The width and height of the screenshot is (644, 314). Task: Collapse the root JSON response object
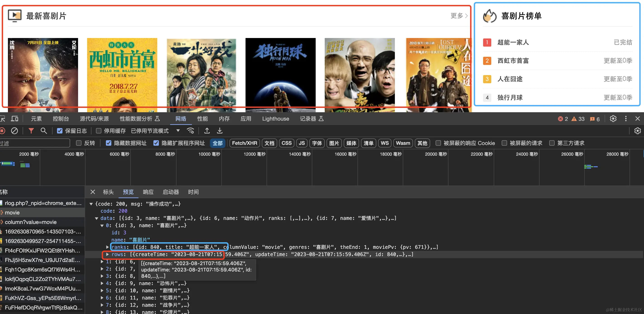(91, 204)
